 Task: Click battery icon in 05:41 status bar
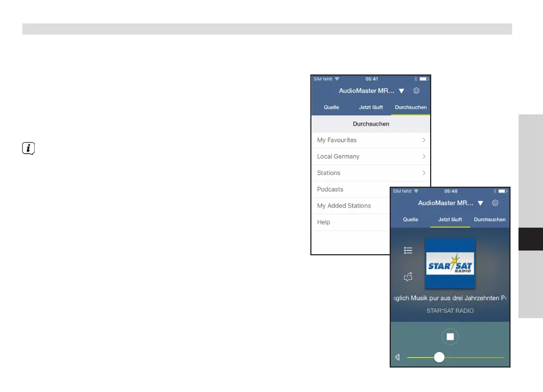424,79
